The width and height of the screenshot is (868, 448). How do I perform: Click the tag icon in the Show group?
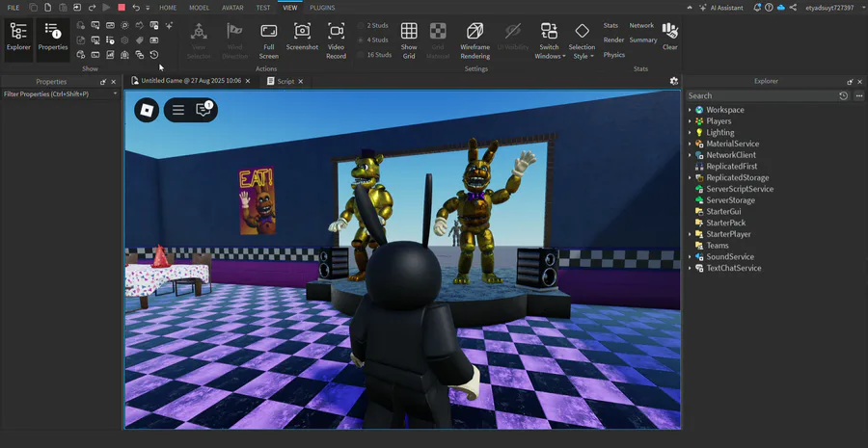click(140, 40)
